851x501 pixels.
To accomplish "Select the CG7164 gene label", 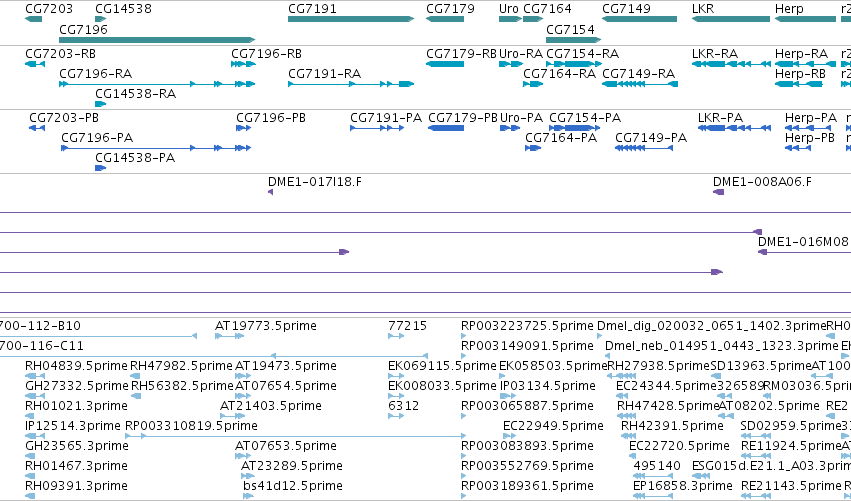I will tap(547, 9).
